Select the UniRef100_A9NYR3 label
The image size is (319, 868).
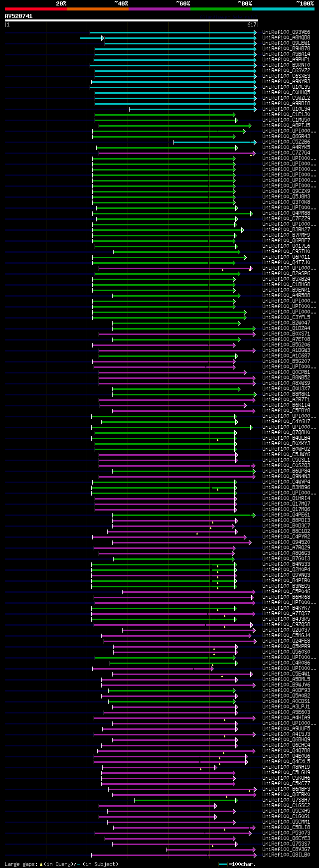point(286,82)
